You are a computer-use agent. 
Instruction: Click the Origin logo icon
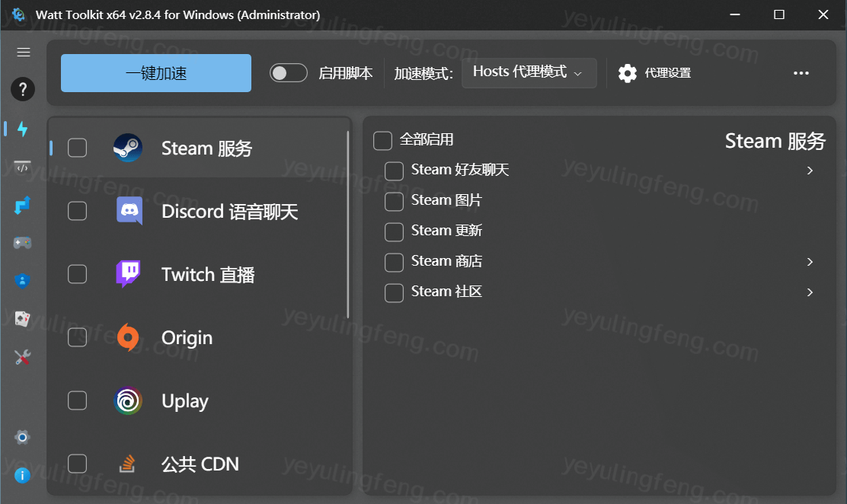coord(128,337)
